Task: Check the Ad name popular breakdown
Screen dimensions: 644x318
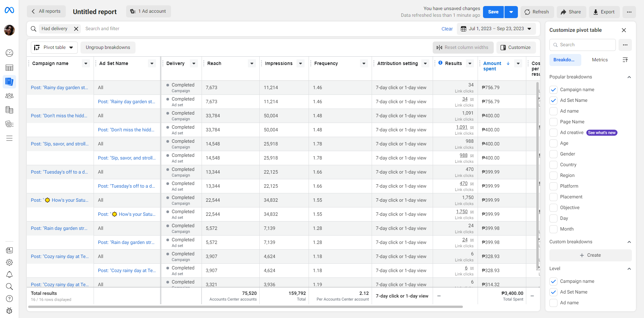Action: (554, 111)
